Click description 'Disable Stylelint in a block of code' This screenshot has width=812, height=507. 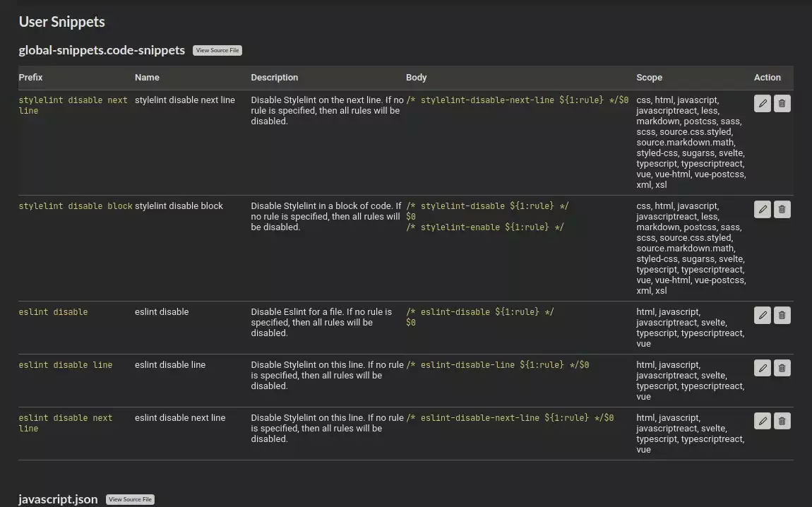(326, 217)
